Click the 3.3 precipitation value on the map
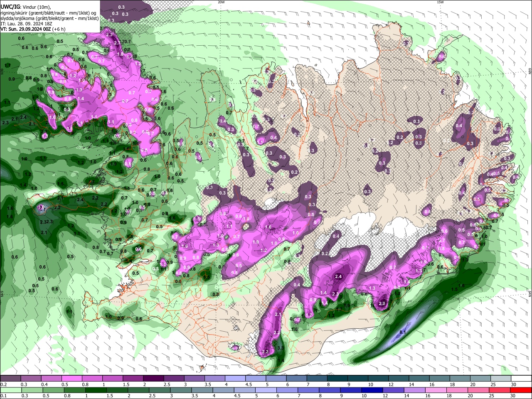Image resolution: width=532 pixels, height=399 pixels. coord(281,348)
